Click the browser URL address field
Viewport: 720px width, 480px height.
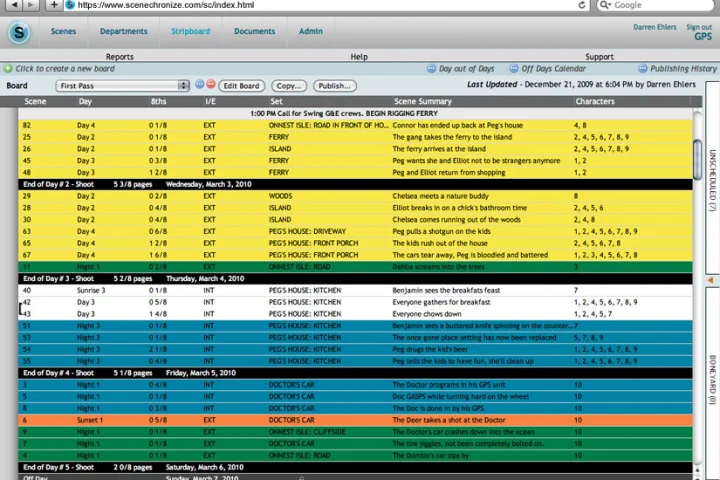tap(321, 5)
